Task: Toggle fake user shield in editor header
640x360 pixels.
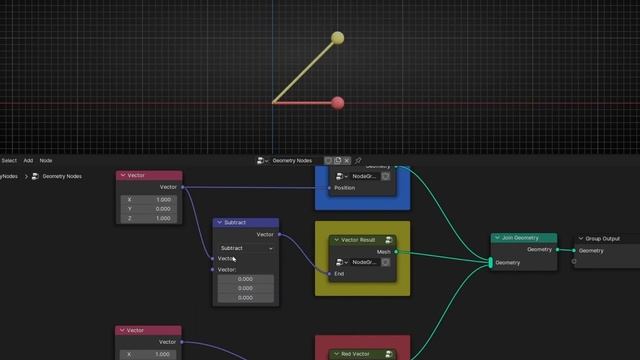Action: pyautogui.click(x=328, y=161)
